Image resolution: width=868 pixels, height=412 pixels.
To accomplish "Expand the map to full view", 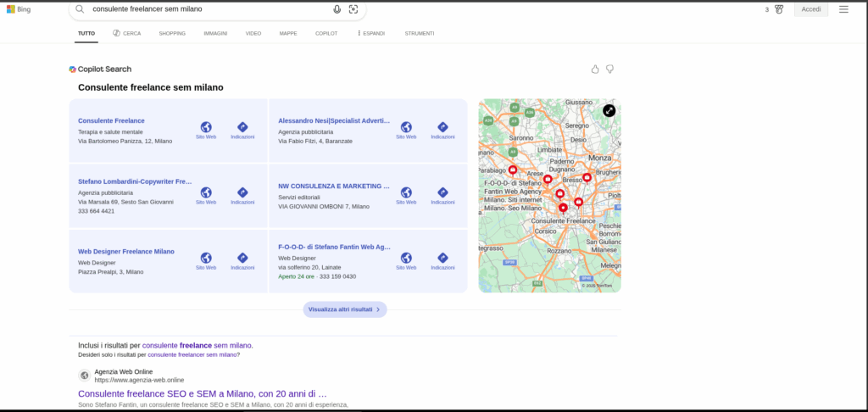I will (x=609, y=110).
